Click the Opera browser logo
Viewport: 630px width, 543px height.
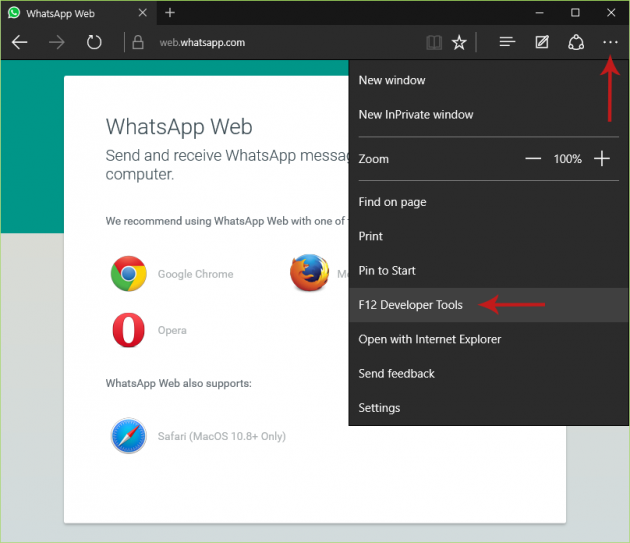129,330
